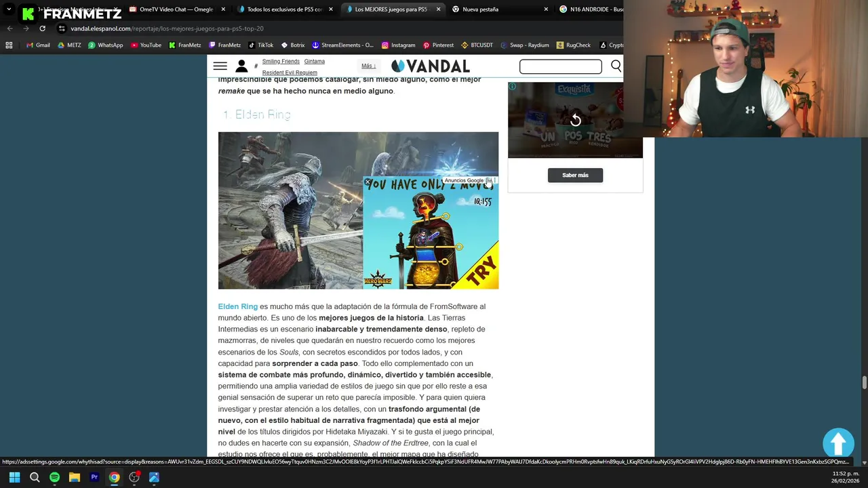Open the green Kick FranMetz bookmark
The height and width of the screenshot is (488, 868).
point(185,45)
